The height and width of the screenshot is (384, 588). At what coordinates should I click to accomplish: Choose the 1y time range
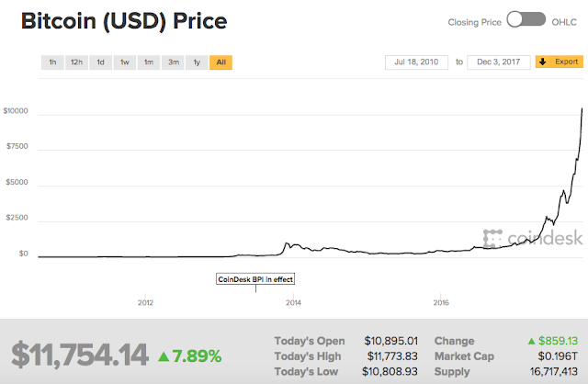(x=196, y=62)
